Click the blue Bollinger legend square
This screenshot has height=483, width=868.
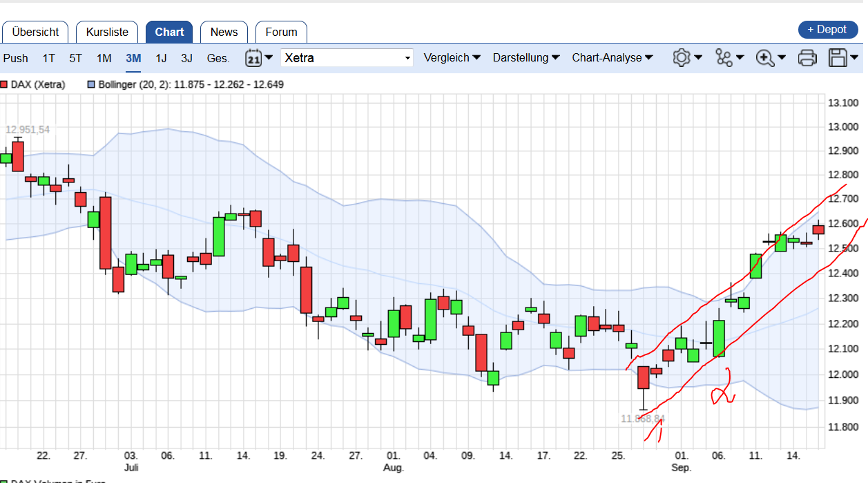click(x=90, y=84)
